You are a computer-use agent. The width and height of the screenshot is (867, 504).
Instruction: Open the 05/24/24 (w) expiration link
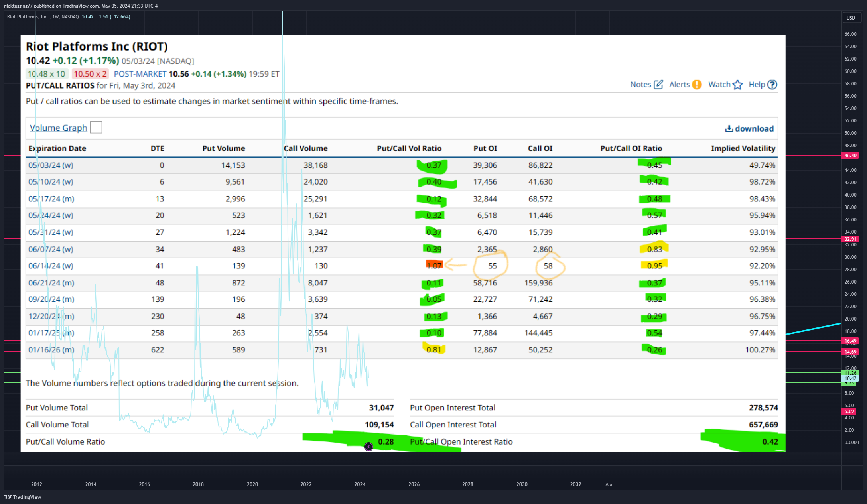coord(51,215)
